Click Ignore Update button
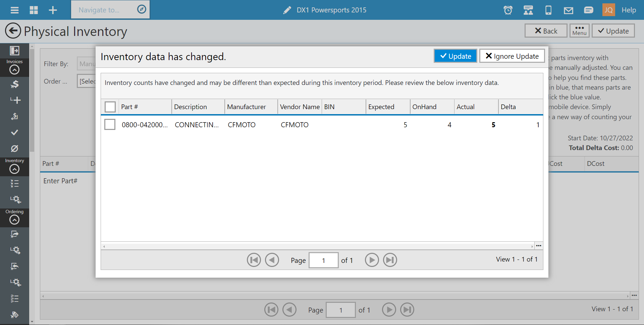 pyautogui.click(x=512, y=56)
